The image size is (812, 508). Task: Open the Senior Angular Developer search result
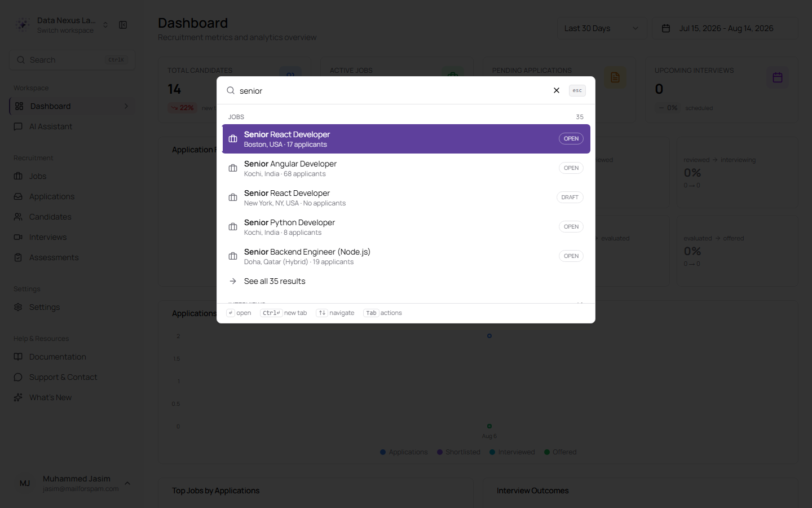point(406,168)
